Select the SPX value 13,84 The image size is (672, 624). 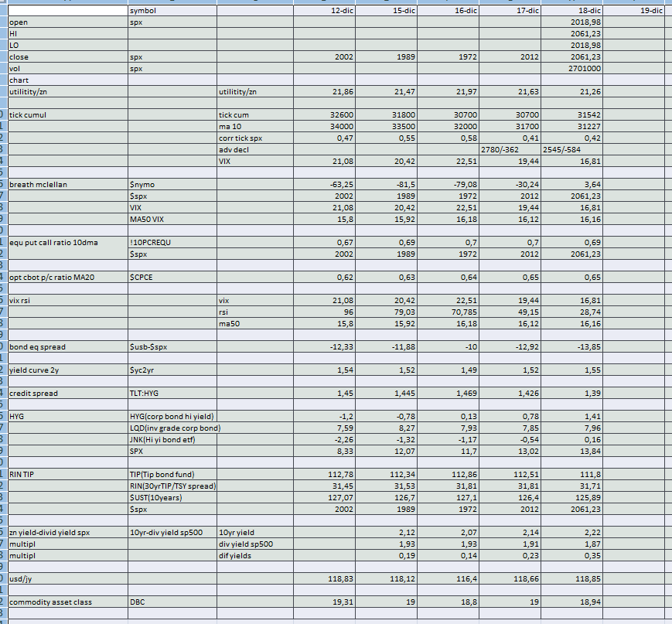pyautogui.click(x=571, y=452)
